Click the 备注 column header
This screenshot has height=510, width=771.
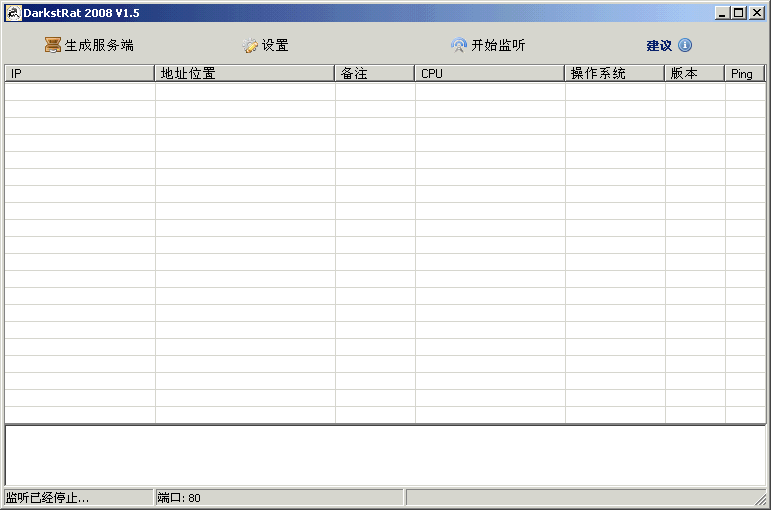(375, 74)
